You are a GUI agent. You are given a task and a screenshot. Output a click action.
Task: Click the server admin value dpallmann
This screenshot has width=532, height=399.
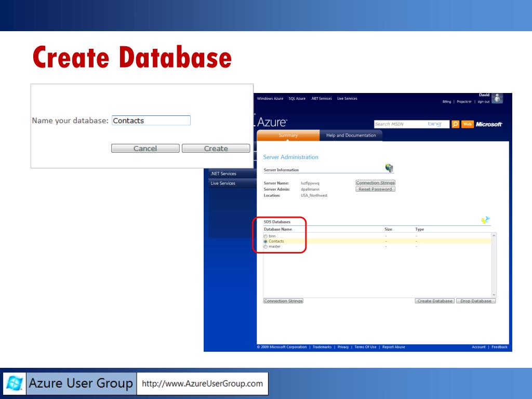pyautogui.click(x=310, y=189)
